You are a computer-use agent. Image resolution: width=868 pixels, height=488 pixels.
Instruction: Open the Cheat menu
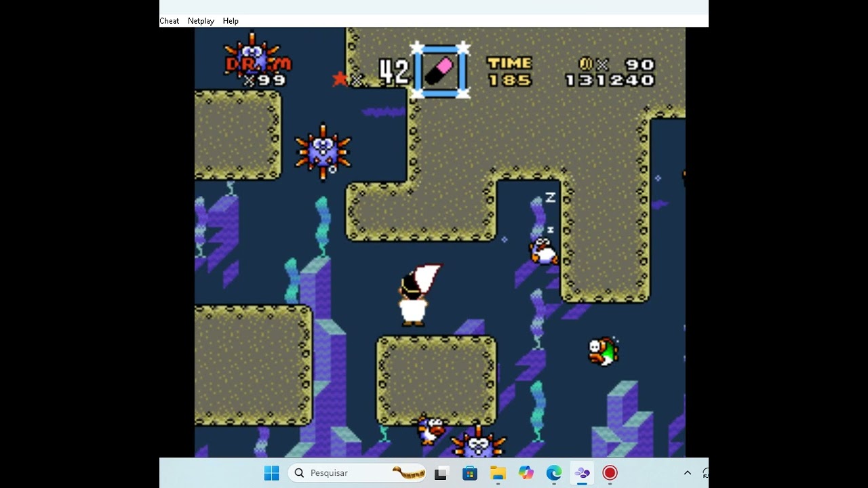(x=170, y=21)
